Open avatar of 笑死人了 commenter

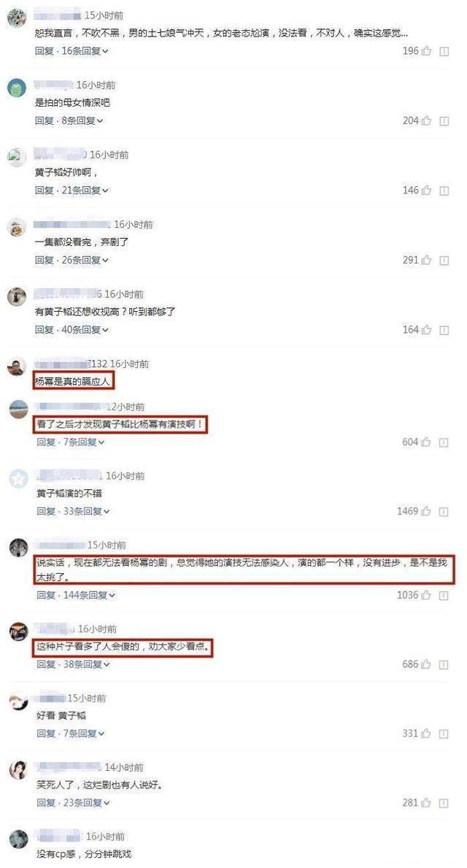coord(19,770)
